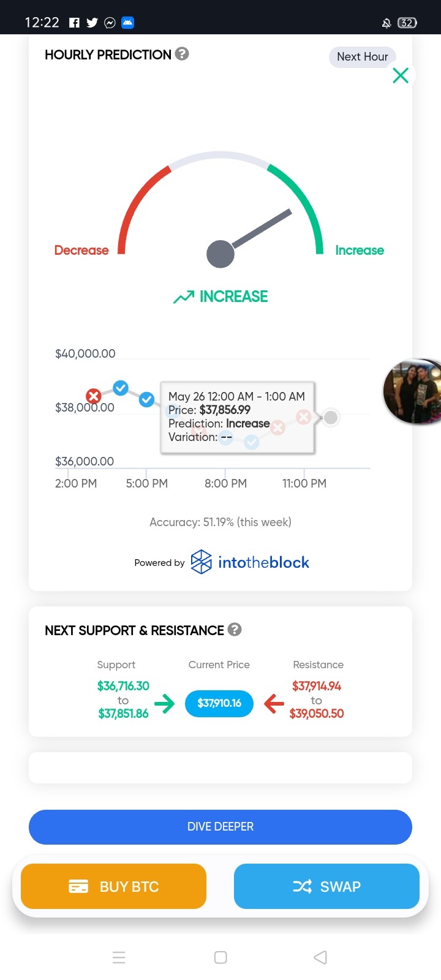Screen dimensions: 441x980
Task: Tap the second blue checkmark chart point
Action: 146,399
